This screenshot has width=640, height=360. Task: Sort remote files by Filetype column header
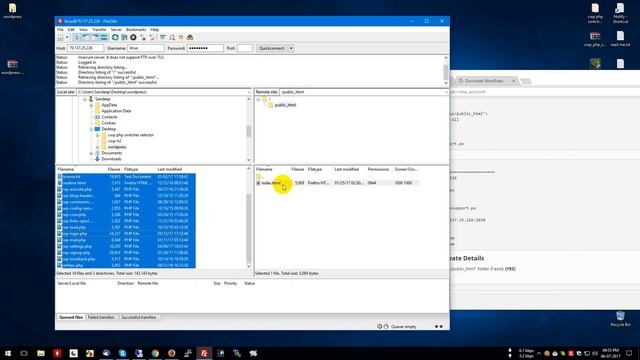pyautogui.click(x=315, y=169)
